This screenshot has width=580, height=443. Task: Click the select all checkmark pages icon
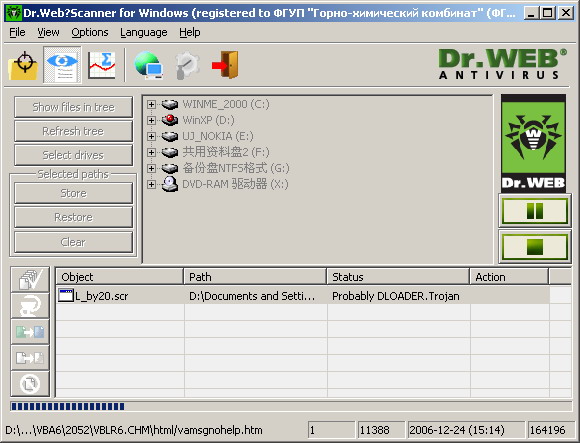click(30, 280)
